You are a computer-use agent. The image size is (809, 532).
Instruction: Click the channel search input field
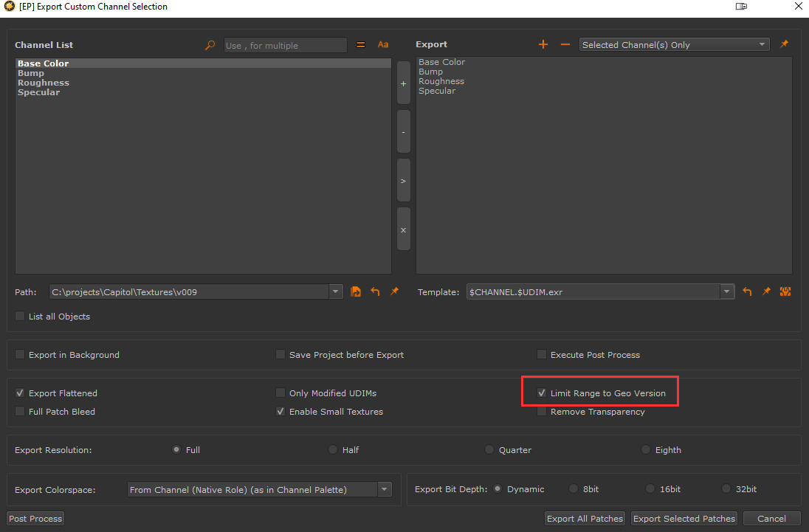point(285,46)
